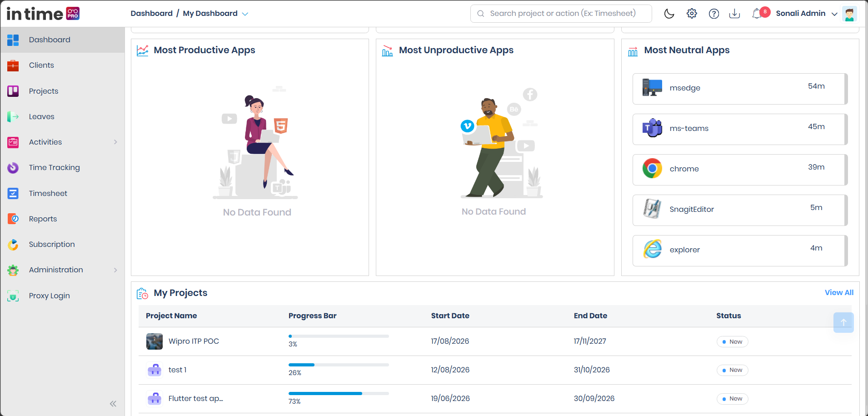868x416 pixels.
Task: Click the download icon in header
Action: (734, 14)
